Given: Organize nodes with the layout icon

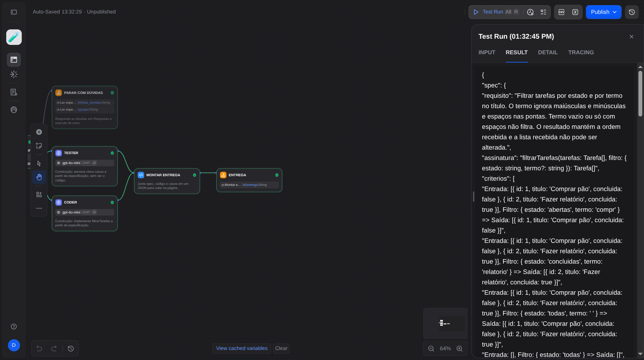Looking at the screenshot, I should [39, 195].
